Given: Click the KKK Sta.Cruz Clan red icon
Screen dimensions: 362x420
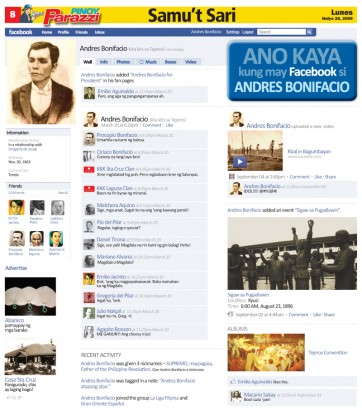Looking at the screenshot, I should [89, 169].
